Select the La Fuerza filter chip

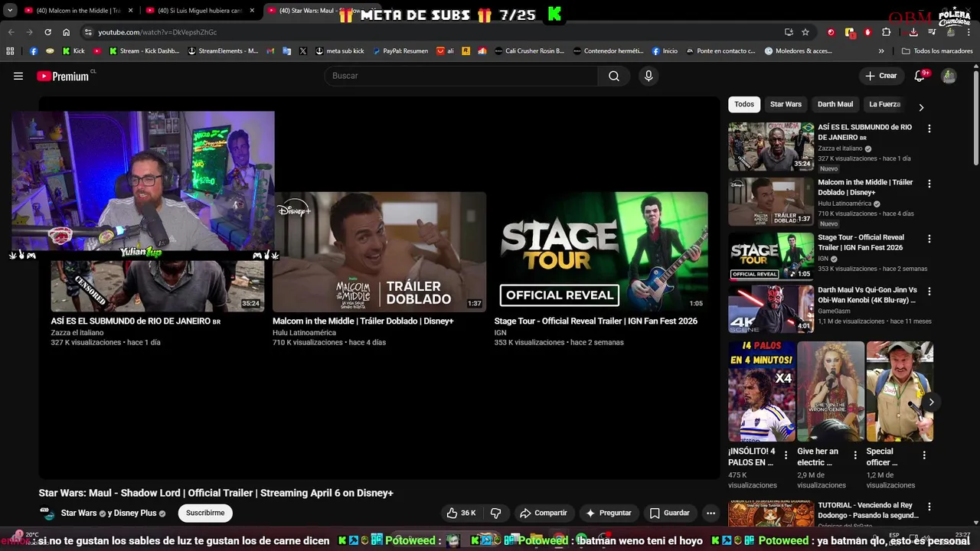pos(884,104)
